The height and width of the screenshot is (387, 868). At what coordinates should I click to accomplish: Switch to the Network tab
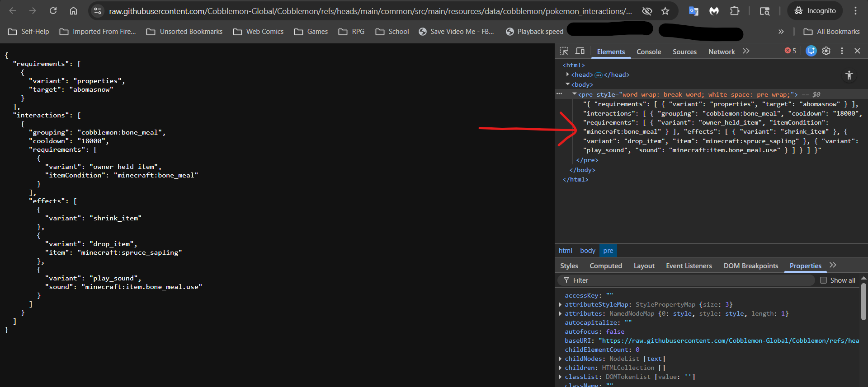click(x=722, y=52)
